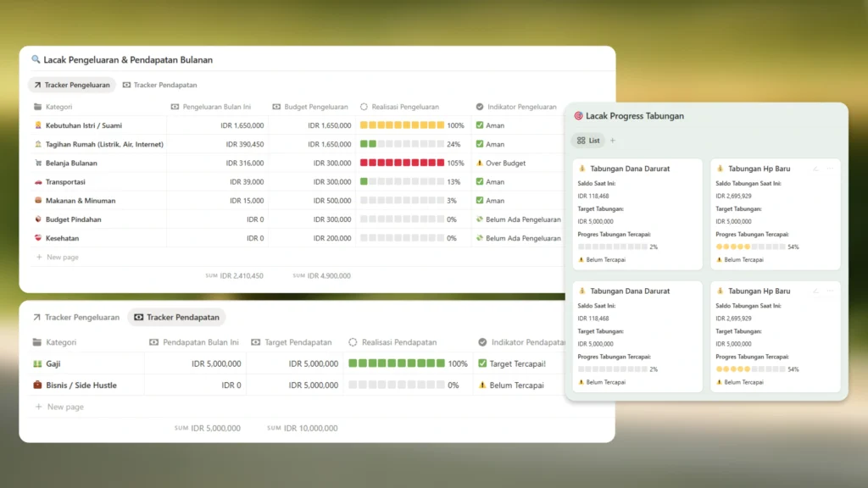This screenshot has height=488, width=868.
Task: Select the List view tab in Lacak Progress Tabungan
Action: tap(588, 141)
